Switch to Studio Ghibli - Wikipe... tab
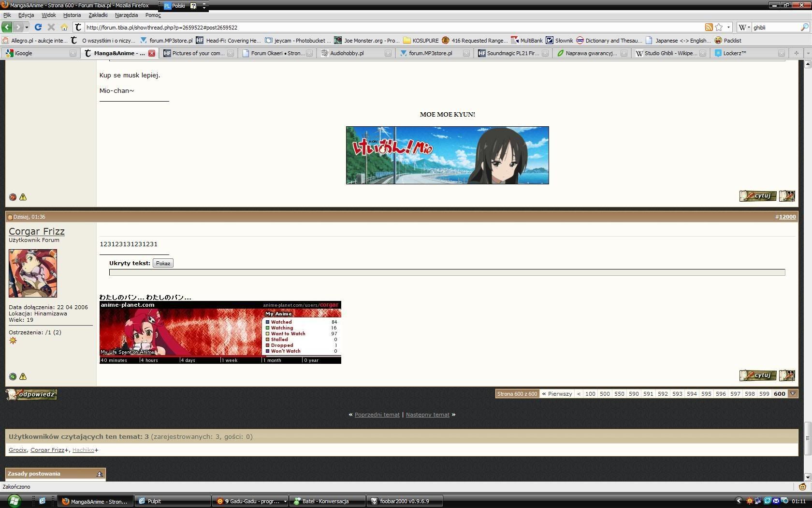Viewport: 812px width, 508px height. pos(670,53)
